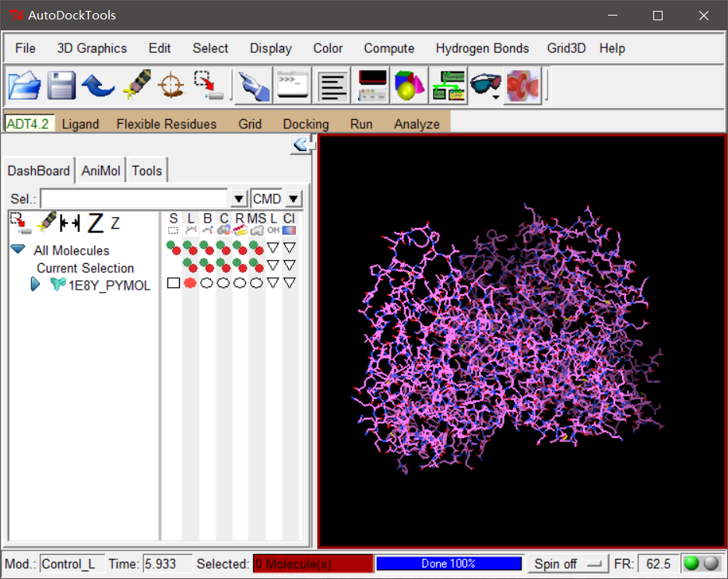Image resolution: width=728 pixels, height=579 pixels.
Task: Toggle ribbon for Current Selection row
Action: click(x=240, y=265)
